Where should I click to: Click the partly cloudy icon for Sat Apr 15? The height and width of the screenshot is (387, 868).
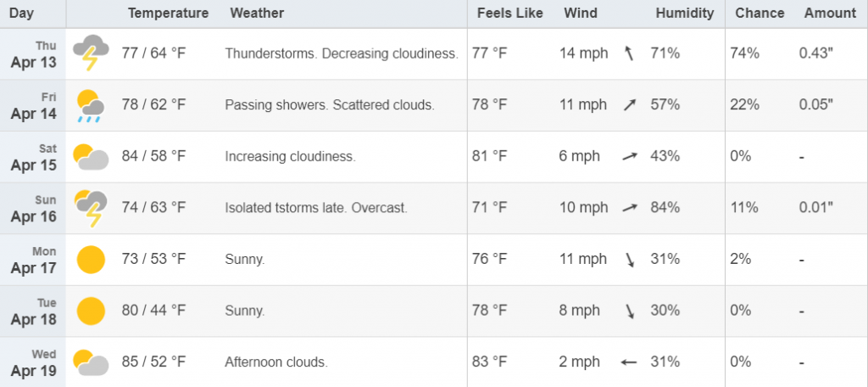click(91, 157)
